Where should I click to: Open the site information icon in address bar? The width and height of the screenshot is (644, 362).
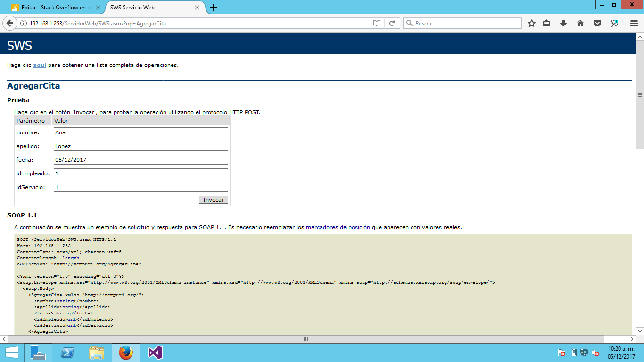pyautogui.click(x=24, y=23)
